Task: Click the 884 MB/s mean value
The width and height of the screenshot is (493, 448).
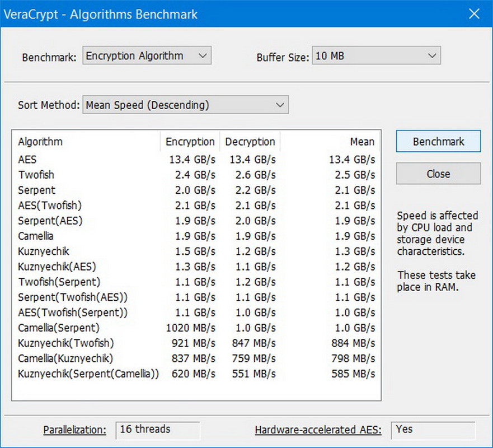Action: tap(353, 343)
